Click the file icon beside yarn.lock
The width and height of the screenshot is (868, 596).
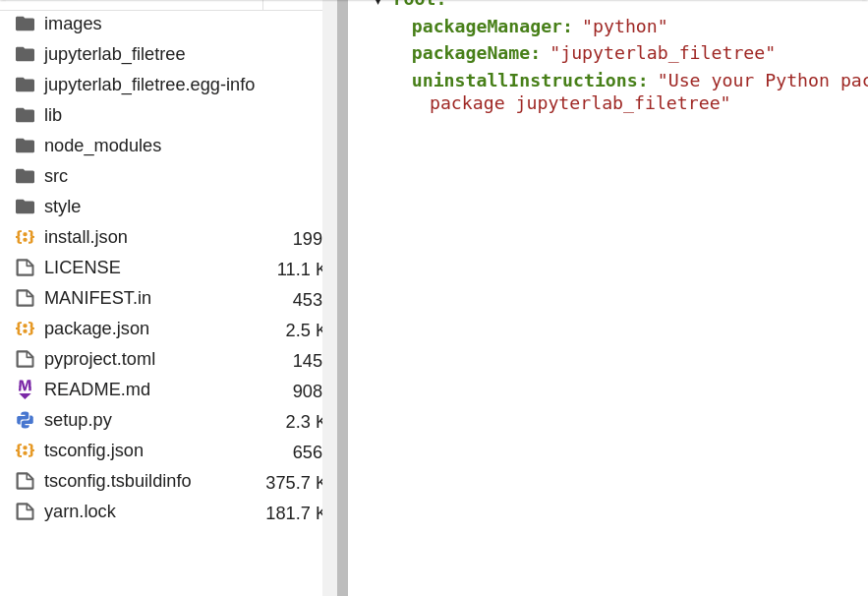pos(25,511)
